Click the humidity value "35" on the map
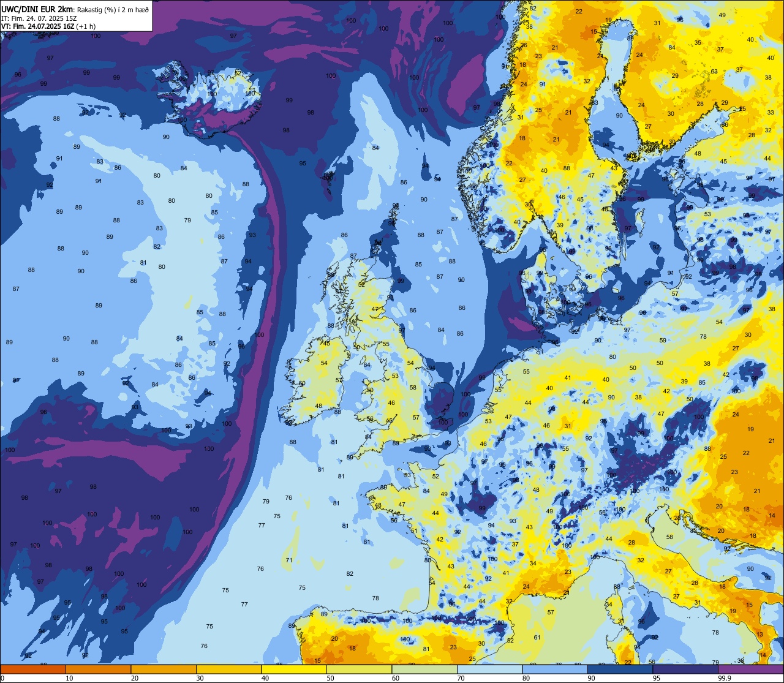This screenshot has height=683, width=784. click(x=698, y=42)
